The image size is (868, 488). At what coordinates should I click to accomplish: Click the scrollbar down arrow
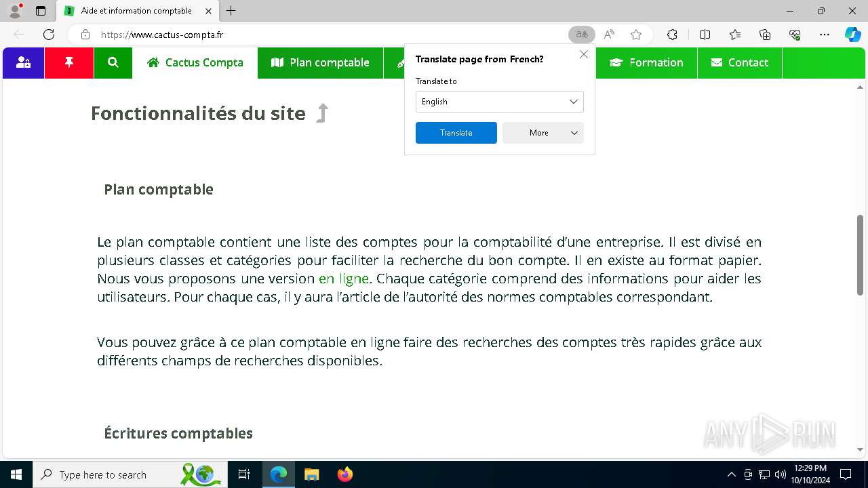coord(861,449)
